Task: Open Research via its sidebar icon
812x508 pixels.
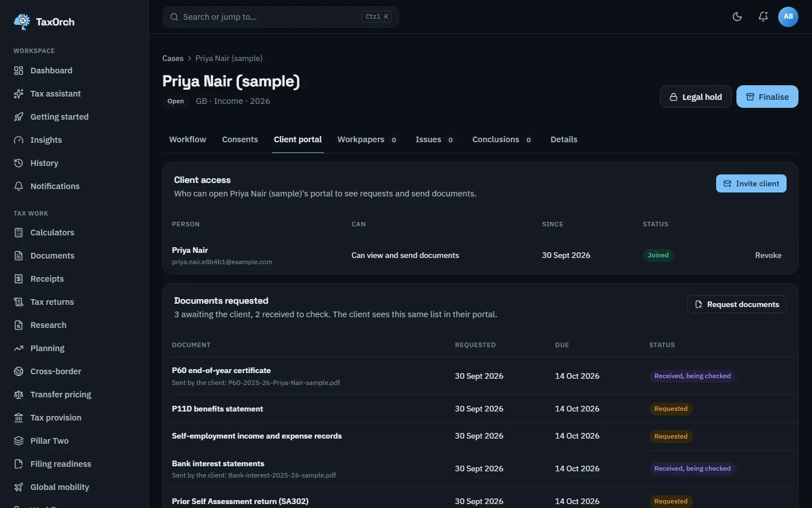Action: coord(19,325)
